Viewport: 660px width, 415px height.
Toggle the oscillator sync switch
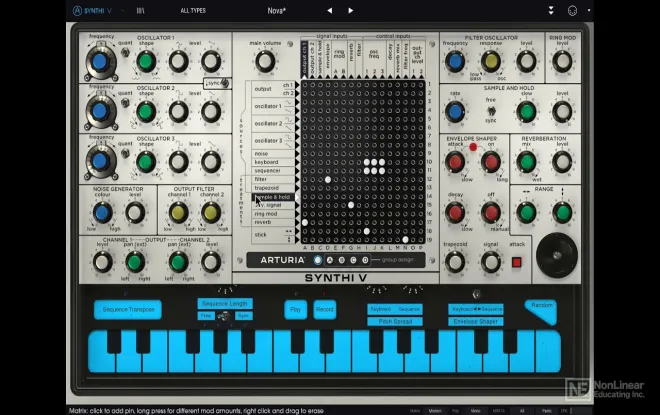(224, 83)
